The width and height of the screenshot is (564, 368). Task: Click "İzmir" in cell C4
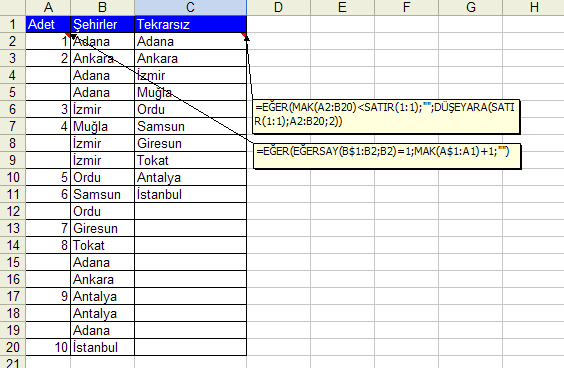(151, 75)
